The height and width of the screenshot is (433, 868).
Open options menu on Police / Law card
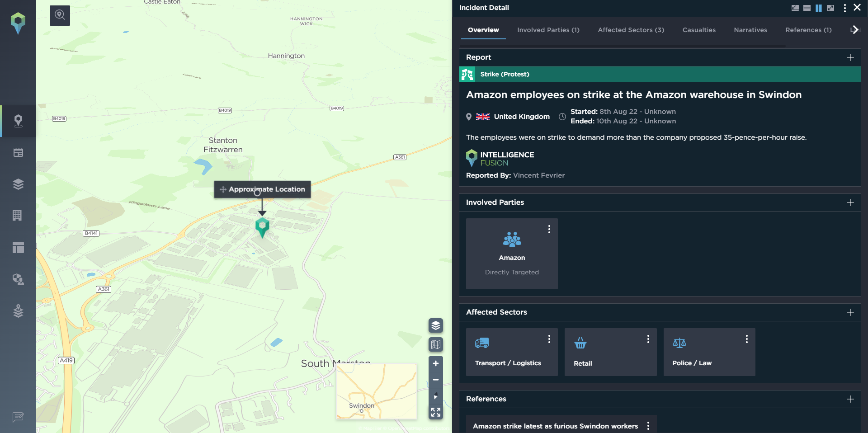coord(747,339)
